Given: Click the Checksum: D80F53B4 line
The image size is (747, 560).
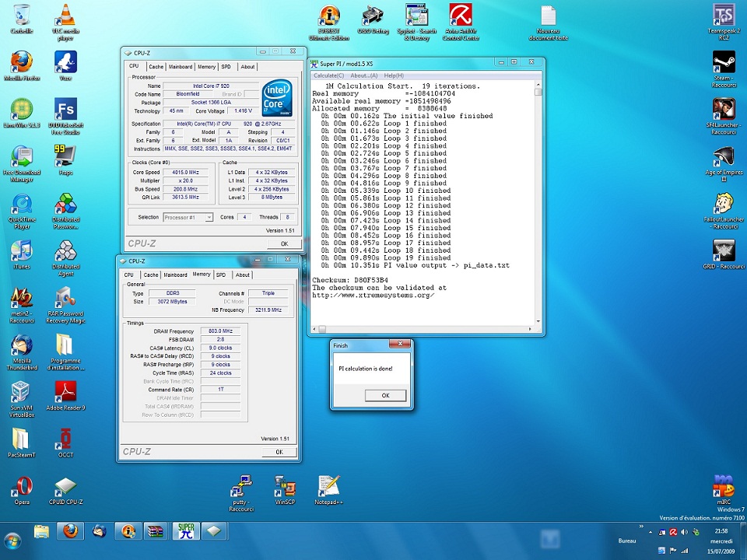Looking at the screenshot, I should (x=350, y=280).
